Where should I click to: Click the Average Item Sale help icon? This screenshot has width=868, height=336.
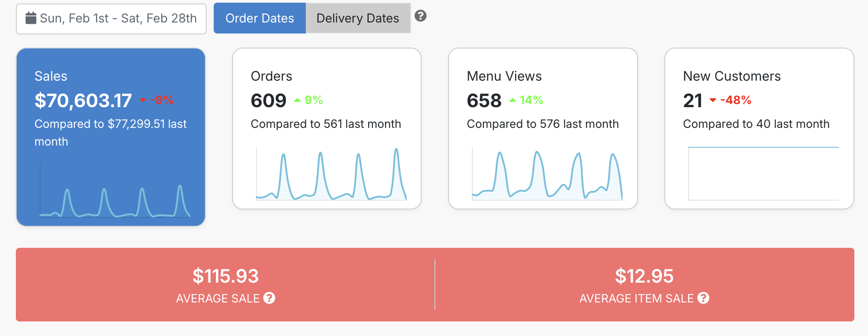click(704, 298)
